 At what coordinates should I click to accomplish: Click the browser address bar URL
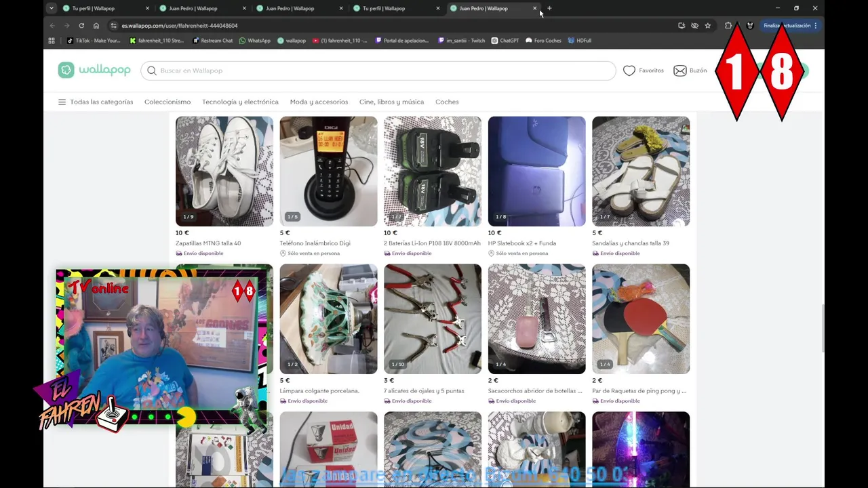point(180,26)
